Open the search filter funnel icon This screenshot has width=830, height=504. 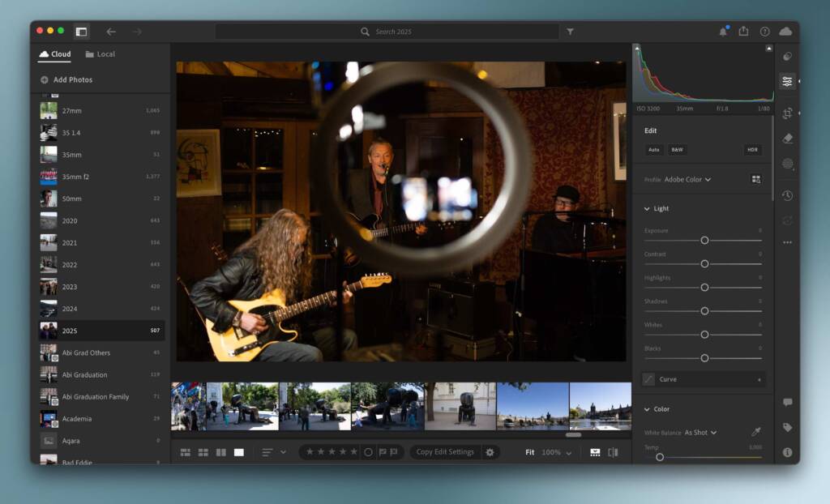pyautogui.click(x=570, y=32)
